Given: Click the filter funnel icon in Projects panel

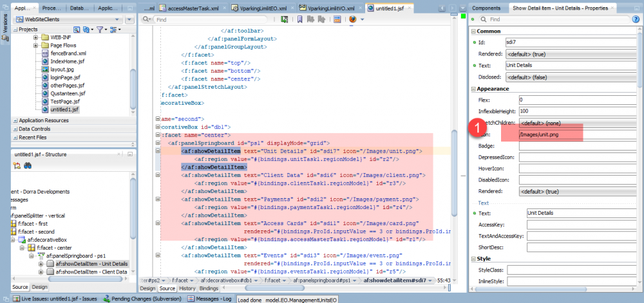Looking at the screenshot, I should [x=101, y=30].
